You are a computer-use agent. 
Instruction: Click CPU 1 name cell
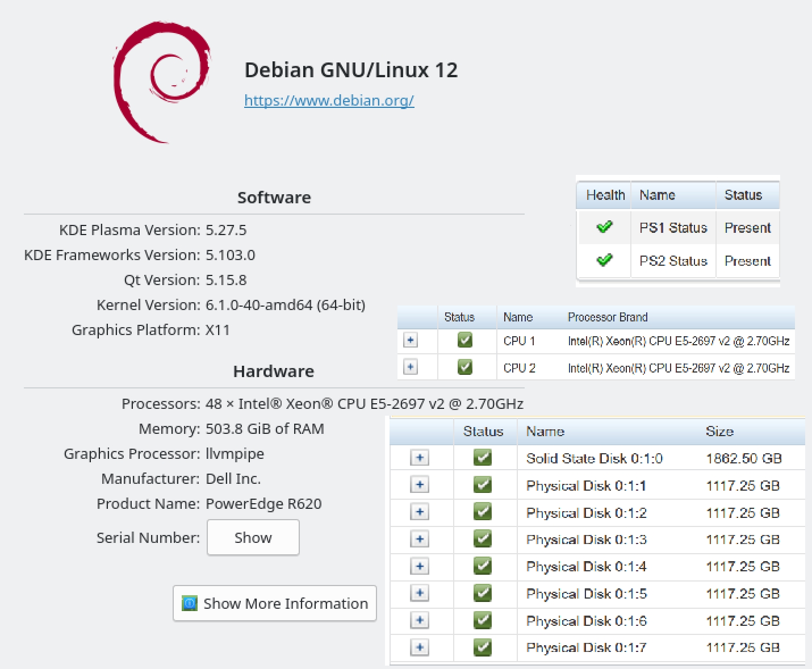519,341
